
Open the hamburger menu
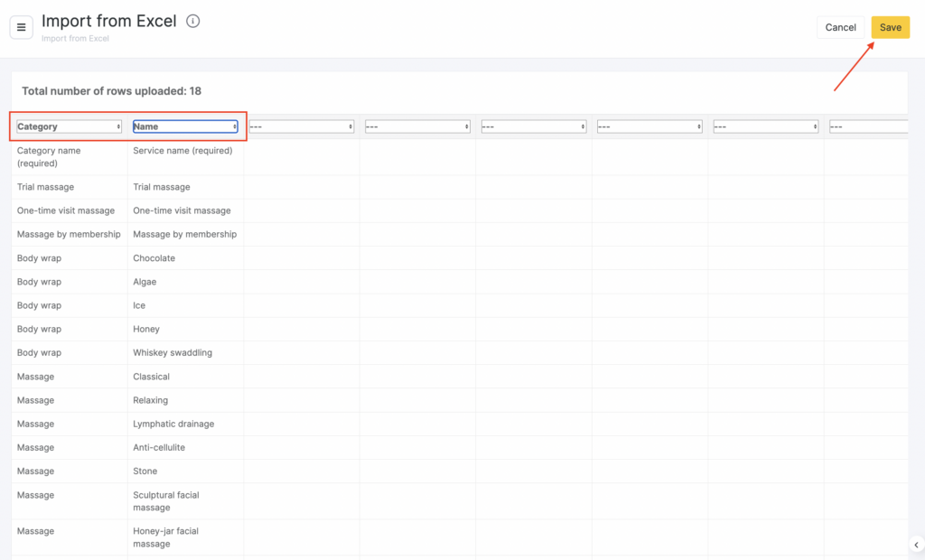click(21, 27)
